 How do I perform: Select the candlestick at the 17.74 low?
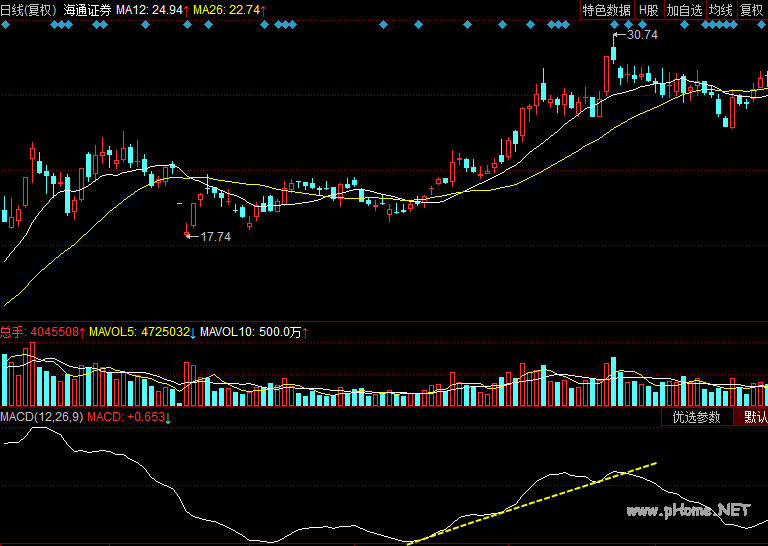point(187,231)
